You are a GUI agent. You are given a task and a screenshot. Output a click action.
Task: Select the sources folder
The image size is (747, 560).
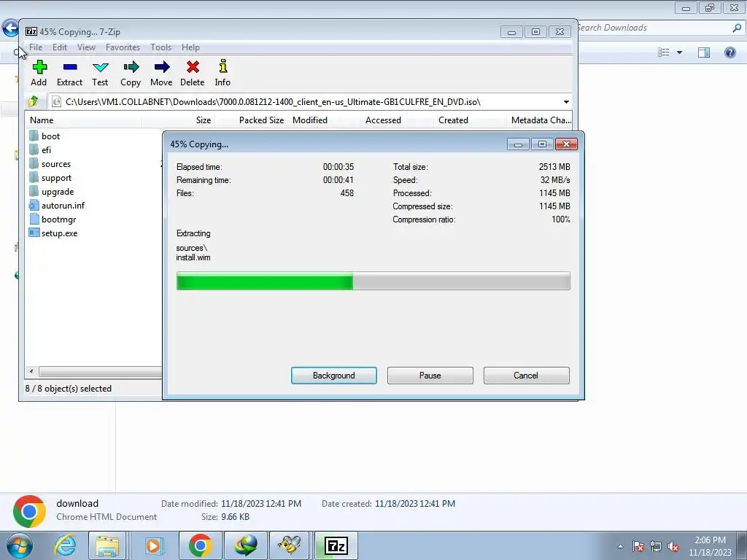(x=50, y=164)
